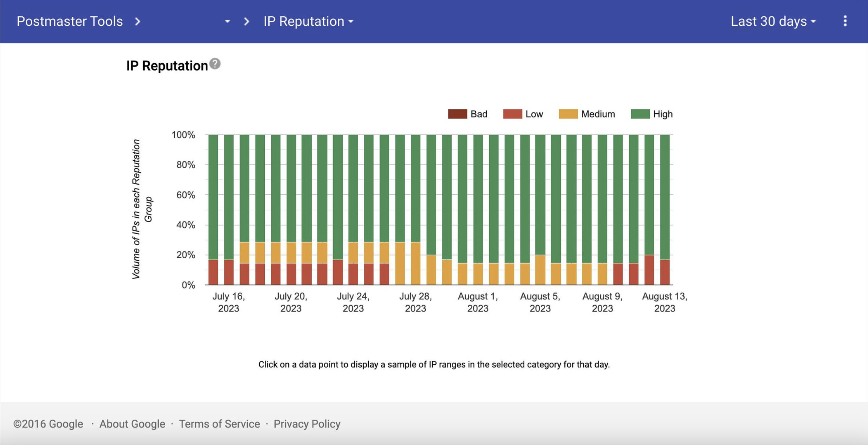
Task: Click the 20% y-axis label
Action: click(x=186, y=255)
